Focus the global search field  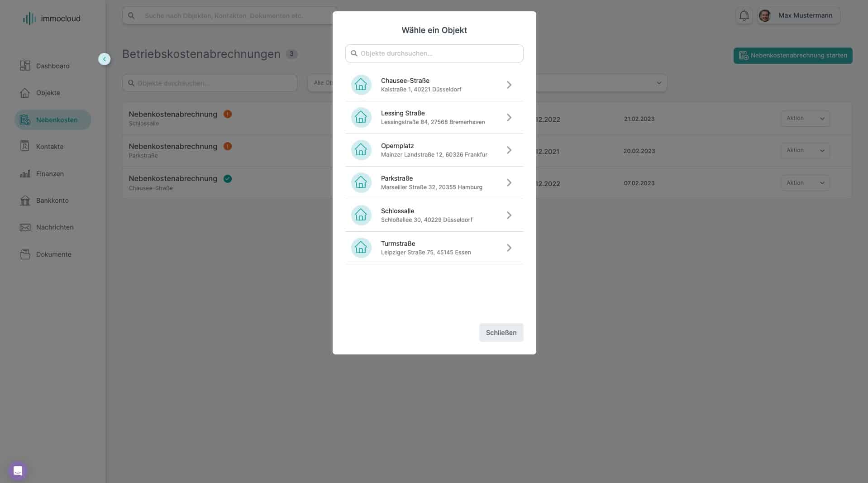(x=230, y=16)
